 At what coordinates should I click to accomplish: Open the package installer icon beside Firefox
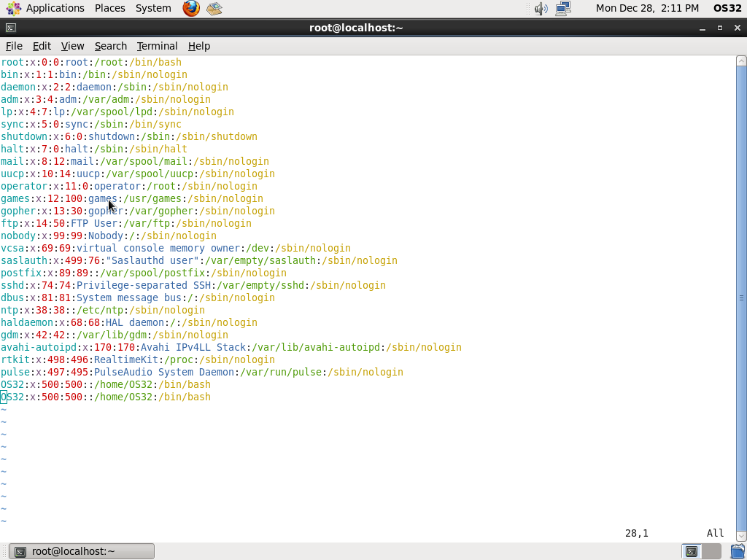click(214, 8)
